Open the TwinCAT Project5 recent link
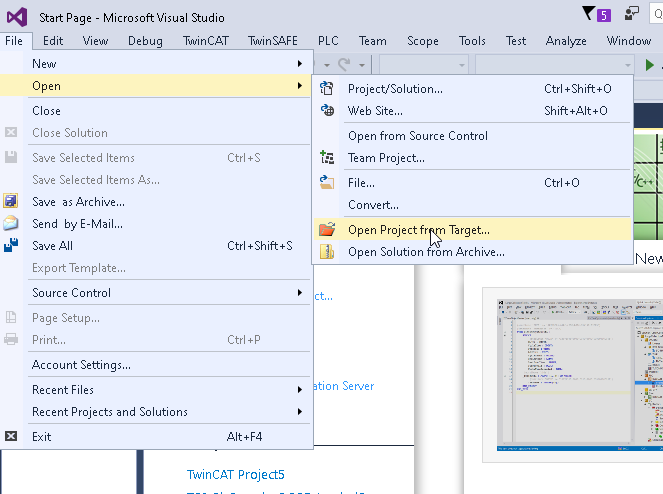This screenshot has height=494, width=663. [236, 474]
